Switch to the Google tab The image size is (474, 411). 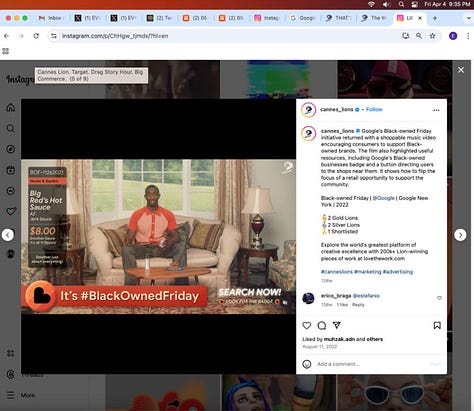(303, 18)
